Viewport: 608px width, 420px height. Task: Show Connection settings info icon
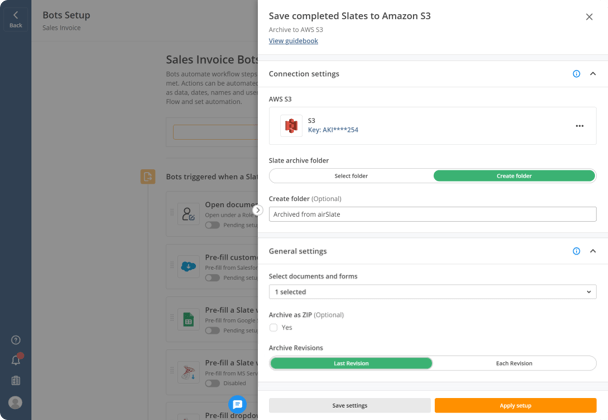576,74
